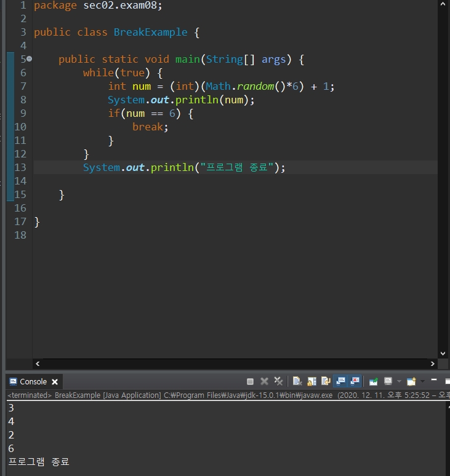Image resolution: width=450 pixels, height=476 pixels.
Task: Click Remove All Terminated Launches icon
Action: (x=278, y=381)
